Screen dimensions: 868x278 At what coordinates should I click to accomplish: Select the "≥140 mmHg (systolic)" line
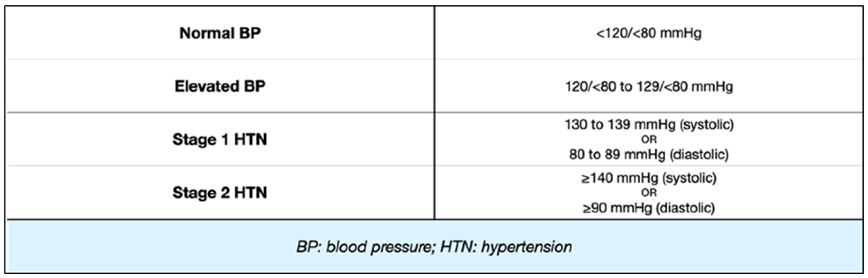(x=649, y=178)
